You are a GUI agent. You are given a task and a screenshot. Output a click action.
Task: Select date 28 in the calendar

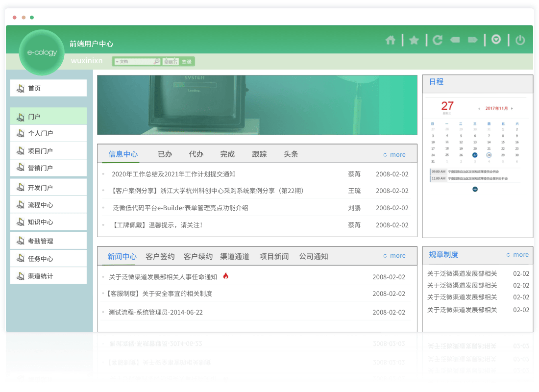click(x=489, y=155)
